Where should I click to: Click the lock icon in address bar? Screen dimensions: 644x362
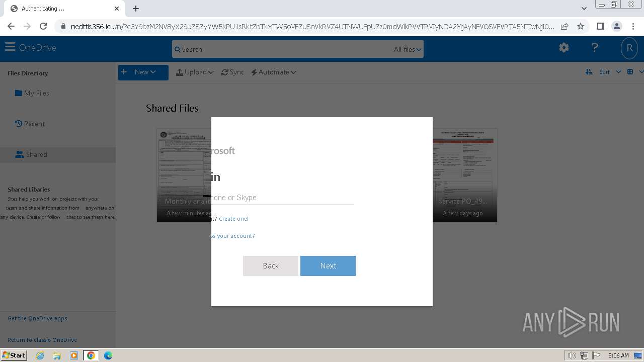point(63,27)
